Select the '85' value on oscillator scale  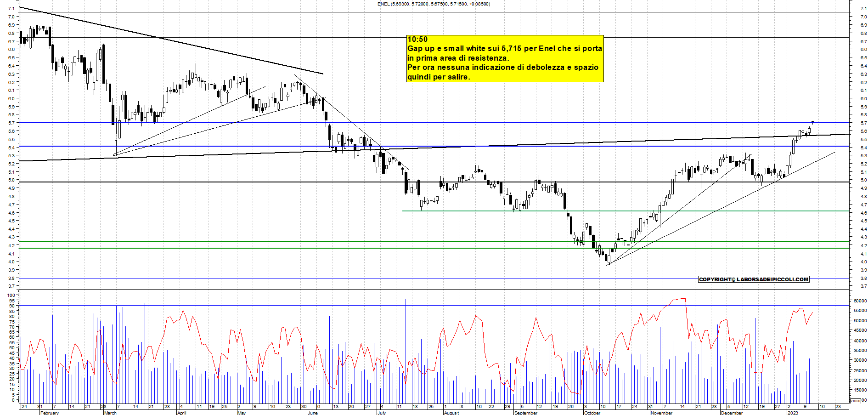tap(12, 311)
